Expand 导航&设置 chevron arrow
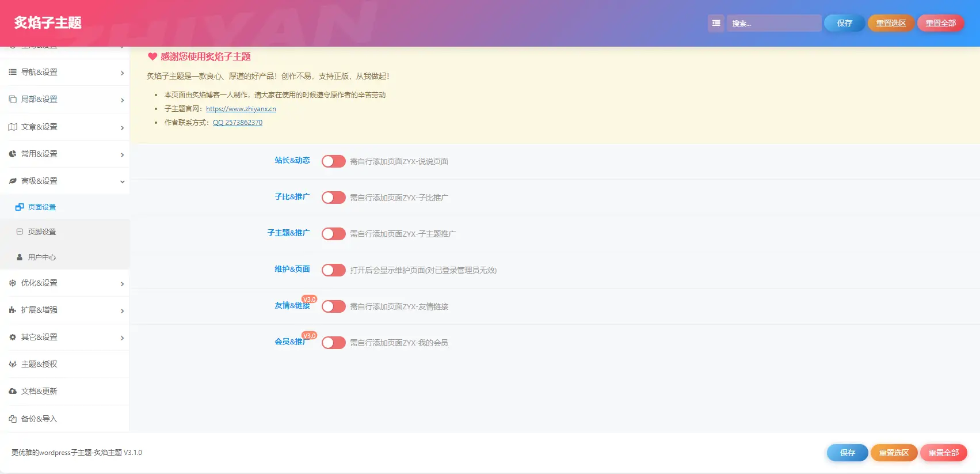 pos(122,73)
